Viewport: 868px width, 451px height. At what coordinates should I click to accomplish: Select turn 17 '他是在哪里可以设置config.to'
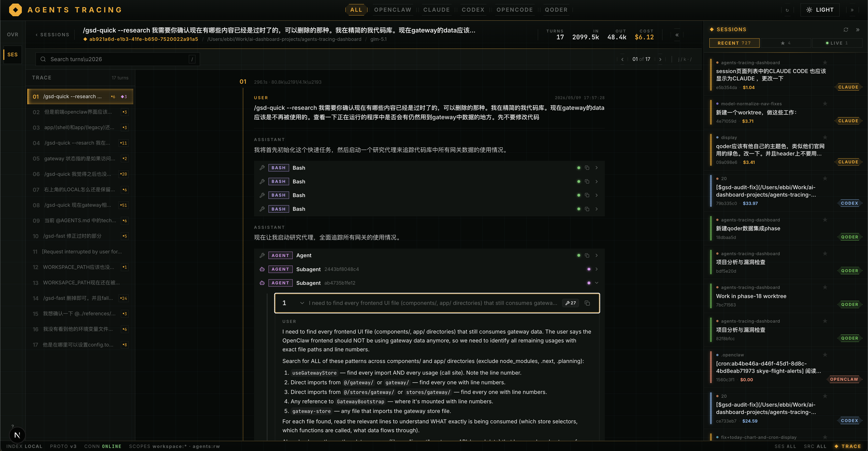80,345
